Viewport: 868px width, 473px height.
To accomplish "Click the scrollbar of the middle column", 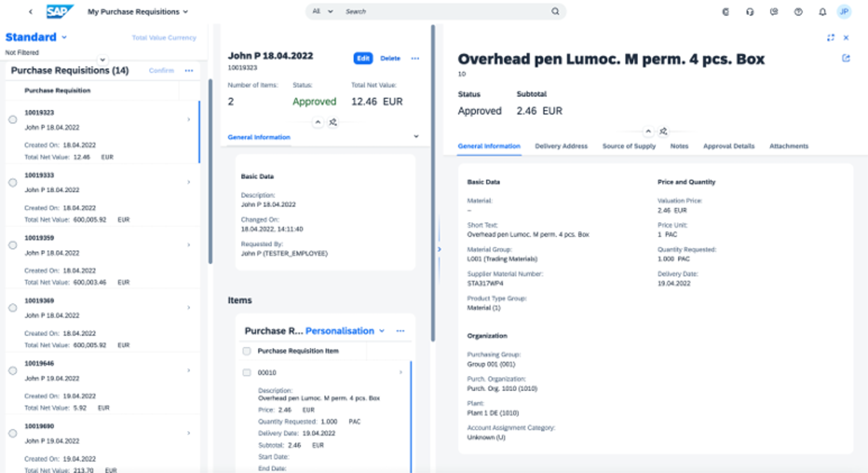I will [x=433, y=183].
